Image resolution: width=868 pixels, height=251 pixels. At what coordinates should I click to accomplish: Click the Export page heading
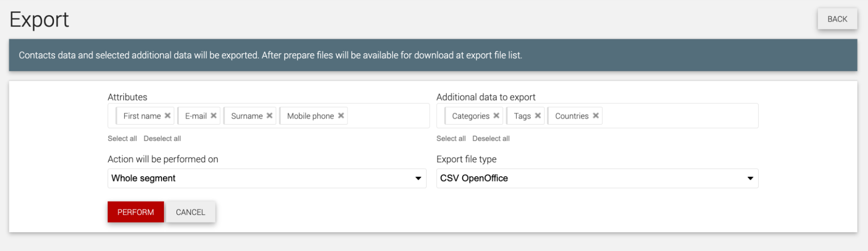point(40,20)
